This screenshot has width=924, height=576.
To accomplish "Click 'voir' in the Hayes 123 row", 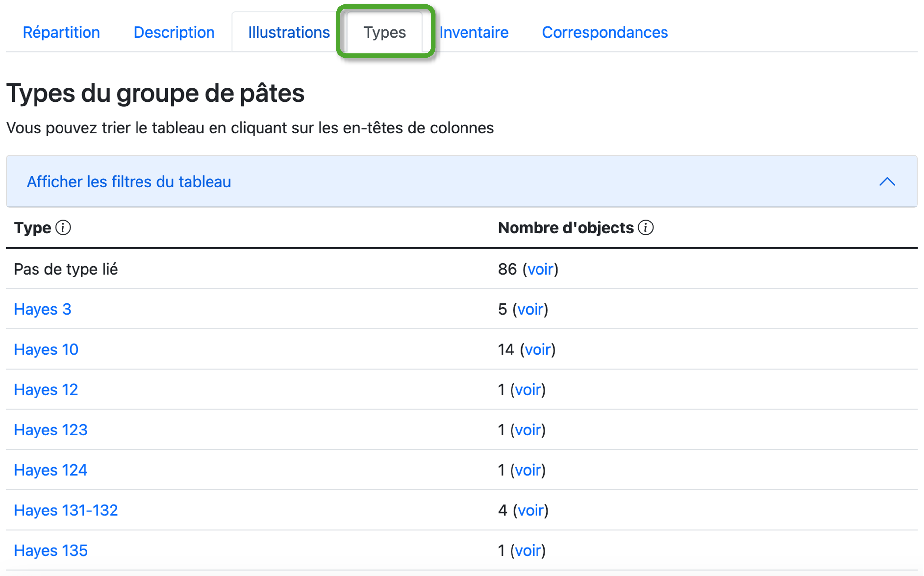I will pyautogui.click(x=528, y=430).
